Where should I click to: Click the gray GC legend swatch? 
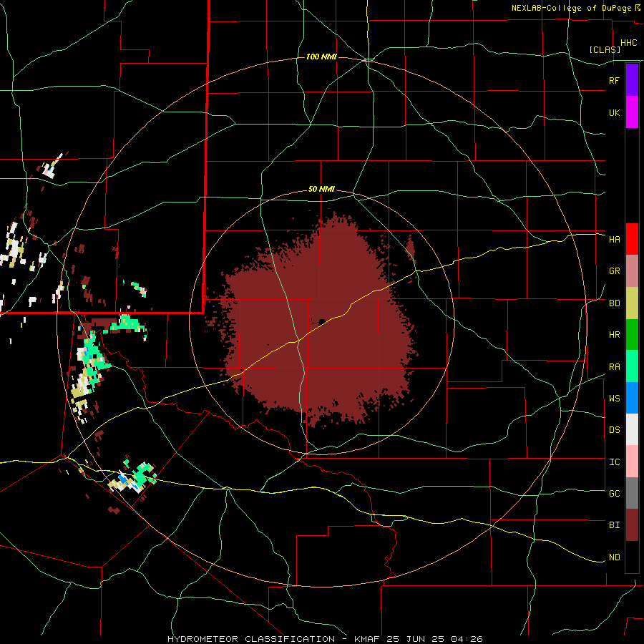point(632,493)
